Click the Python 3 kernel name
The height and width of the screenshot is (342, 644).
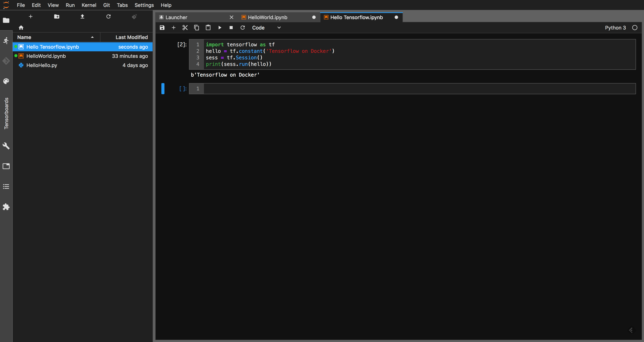(x=615, y=28)
